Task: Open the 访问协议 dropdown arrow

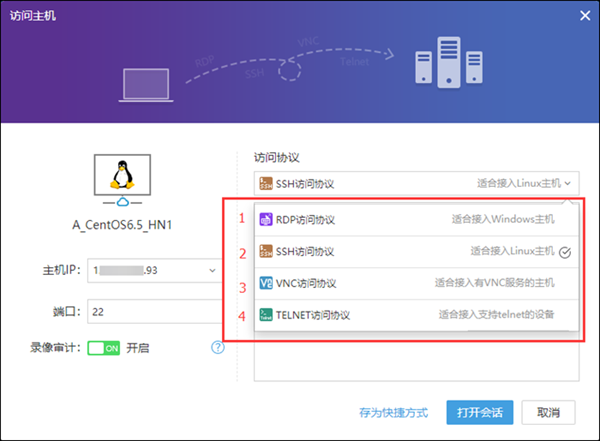Action: [x=568, y=183]
